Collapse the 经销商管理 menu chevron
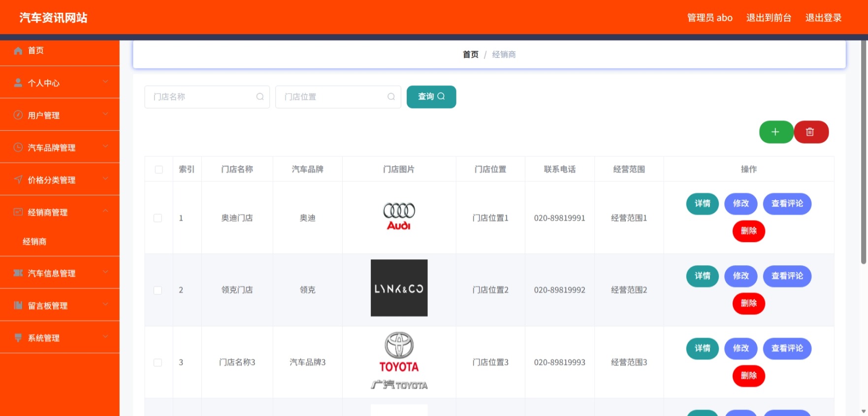868x416 pixels. [x=105, y=211]
